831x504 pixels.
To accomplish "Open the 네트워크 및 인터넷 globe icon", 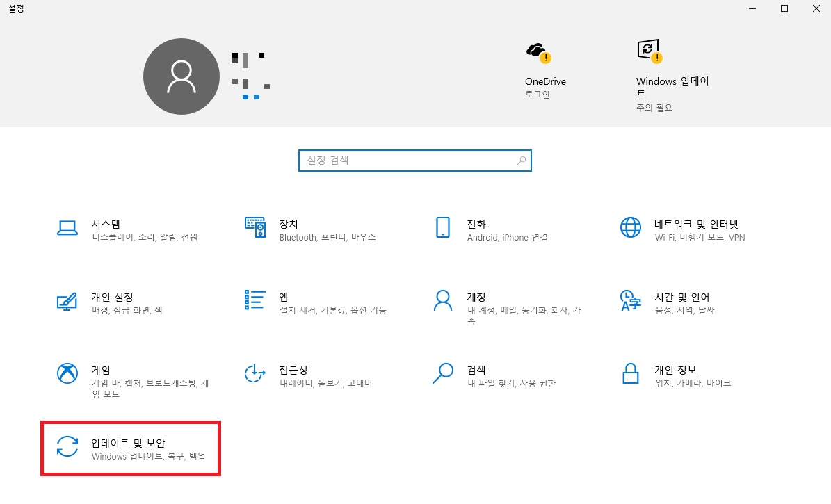I will pyautogui.click(x=631, y=227).
